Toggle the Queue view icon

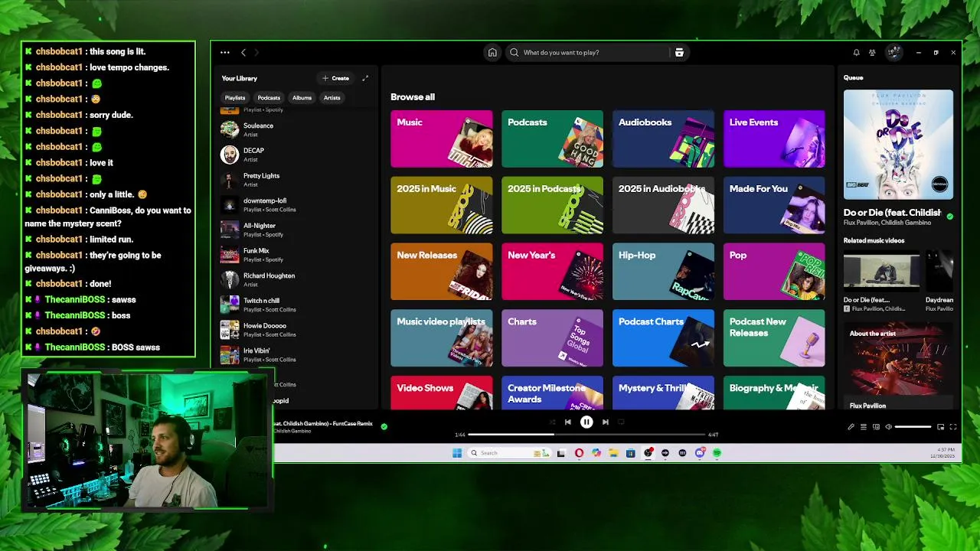[864, 427]
